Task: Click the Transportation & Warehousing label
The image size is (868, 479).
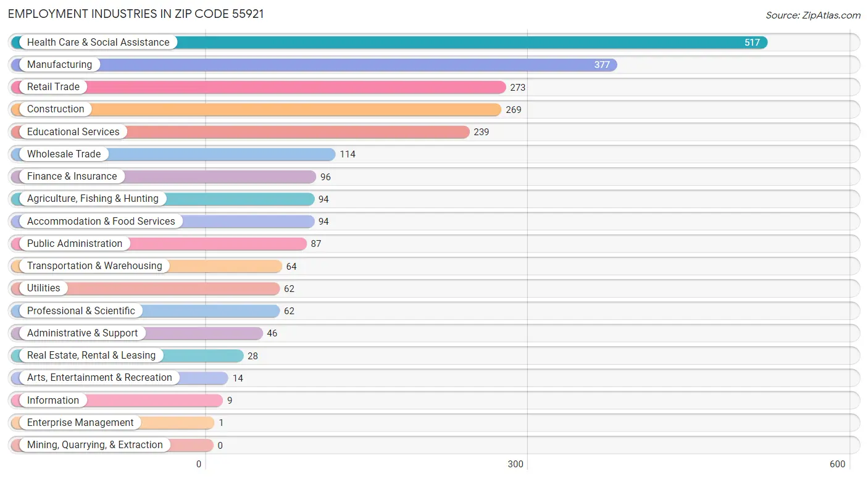Action: (x=94, y=265)
